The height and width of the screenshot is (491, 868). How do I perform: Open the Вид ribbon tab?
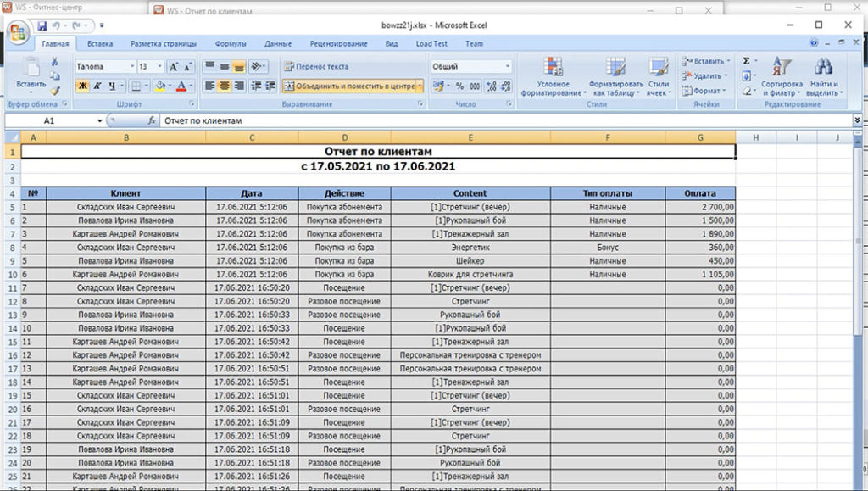click(x=392, y=43)
